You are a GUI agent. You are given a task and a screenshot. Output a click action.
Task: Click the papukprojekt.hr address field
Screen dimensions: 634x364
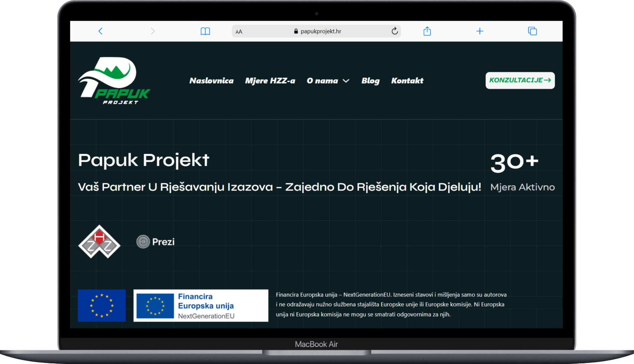(x=316, y=31)
